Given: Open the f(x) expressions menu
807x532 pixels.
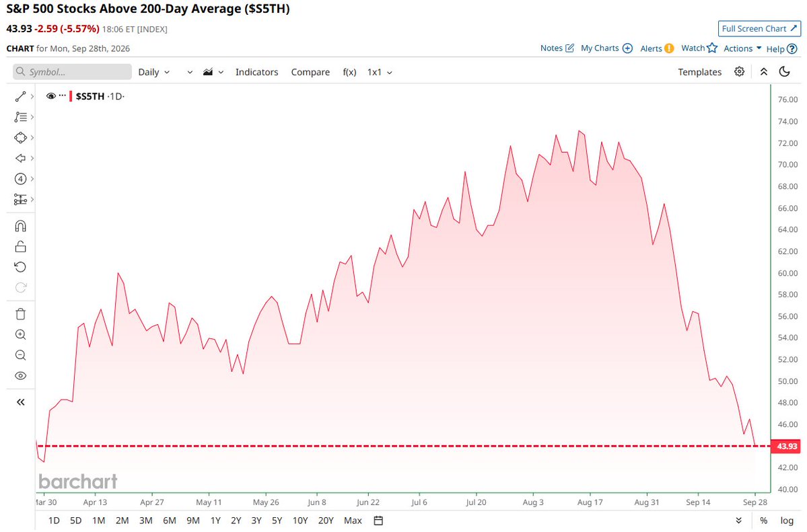Looking at the screenshot, I should [349, 72].
